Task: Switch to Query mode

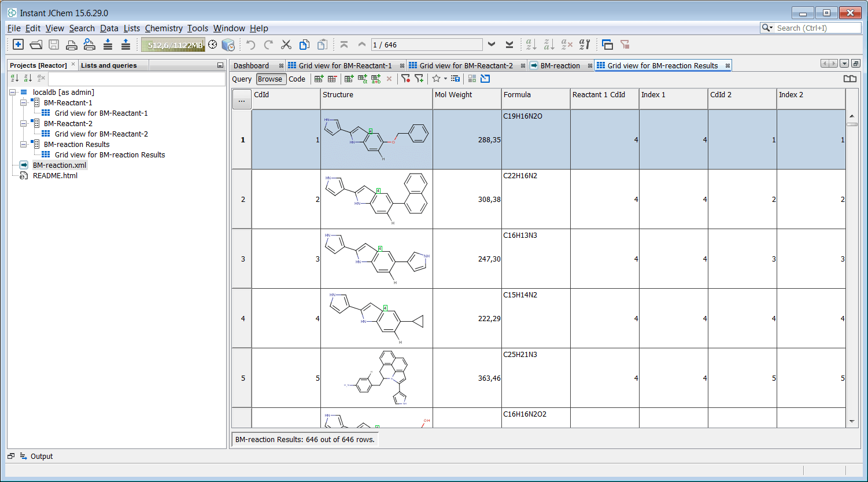Action: 242,79
